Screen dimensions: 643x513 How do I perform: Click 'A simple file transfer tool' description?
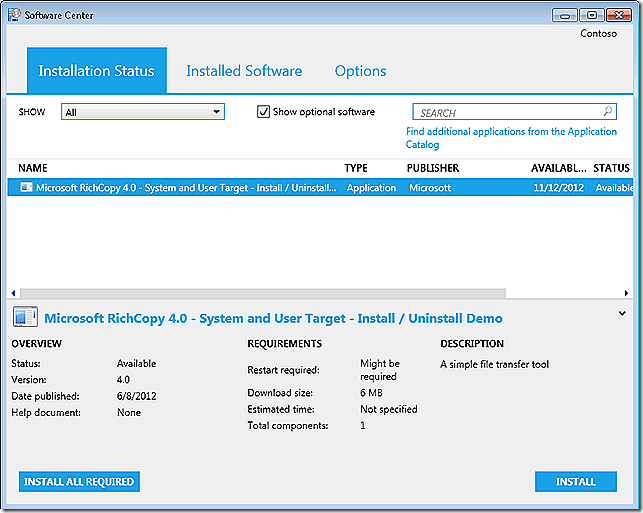495,364
